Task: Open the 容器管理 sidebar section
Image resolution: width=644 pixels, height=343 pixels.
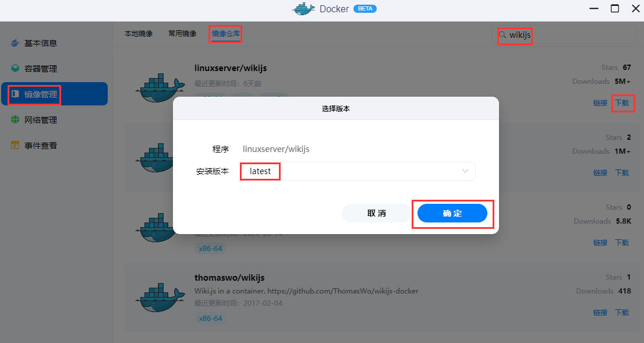Action: click(x=55, y=68)
